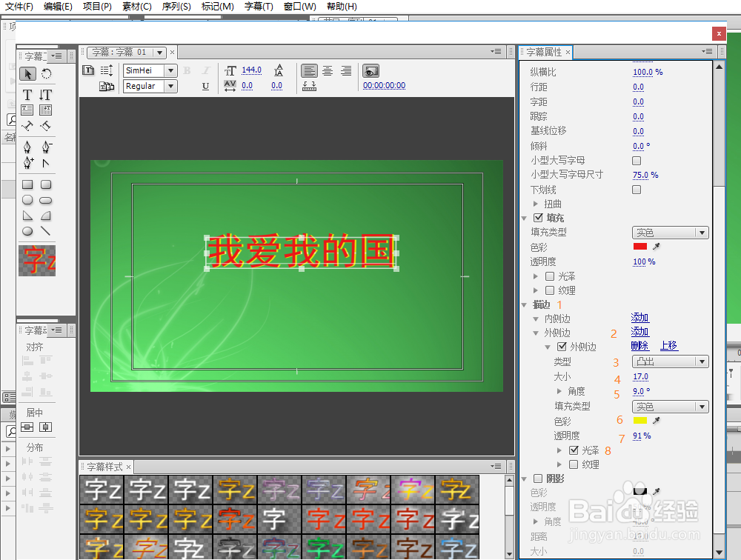Click 添加 next to 内侧边
Screen dimensions: 741x560
640,318
